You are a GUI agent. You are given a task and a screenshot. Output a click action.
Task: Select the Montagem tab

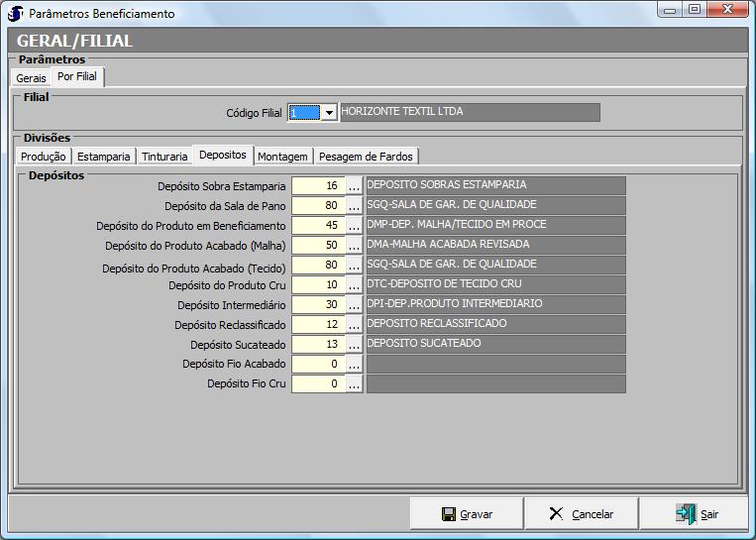282,157
